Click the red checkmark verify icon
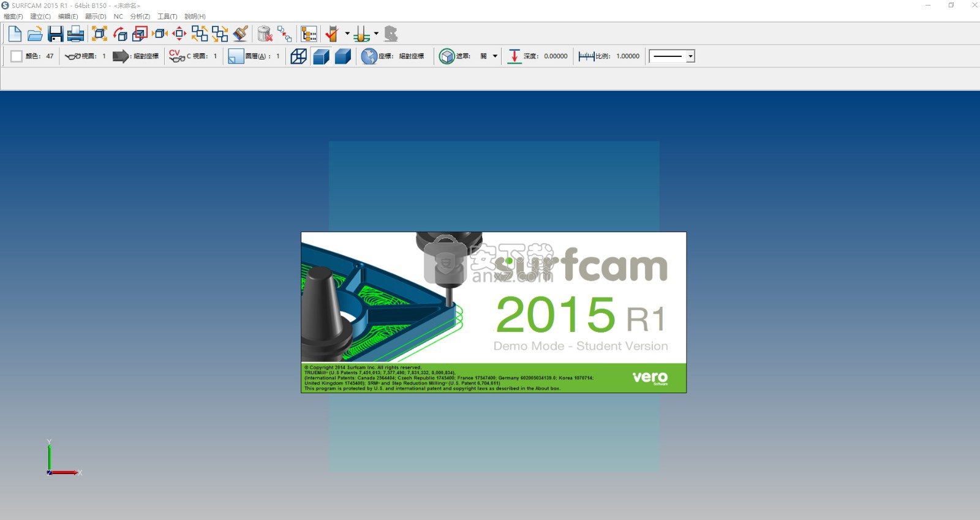980x520 pixels. point(333,34)
